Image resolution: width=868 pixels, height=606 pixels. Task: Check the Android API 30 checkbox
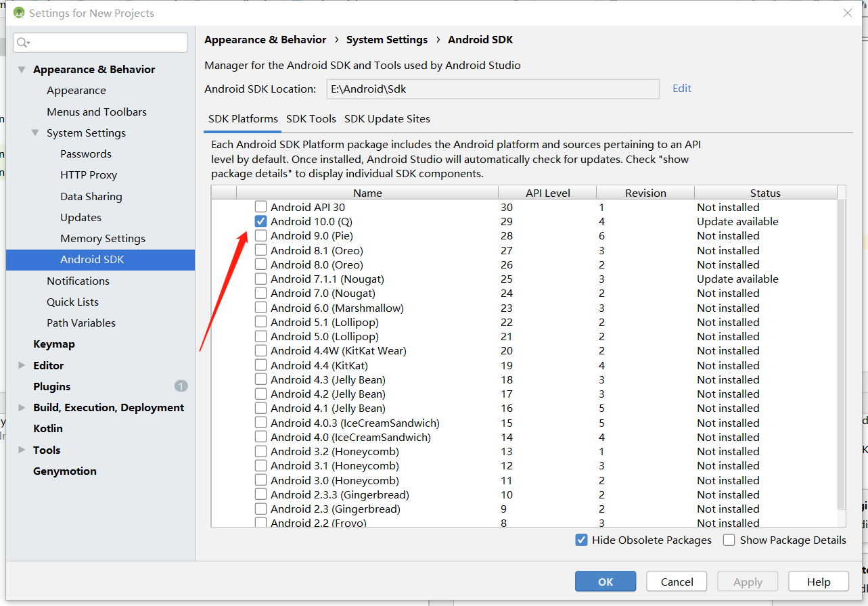pos(260,207)
